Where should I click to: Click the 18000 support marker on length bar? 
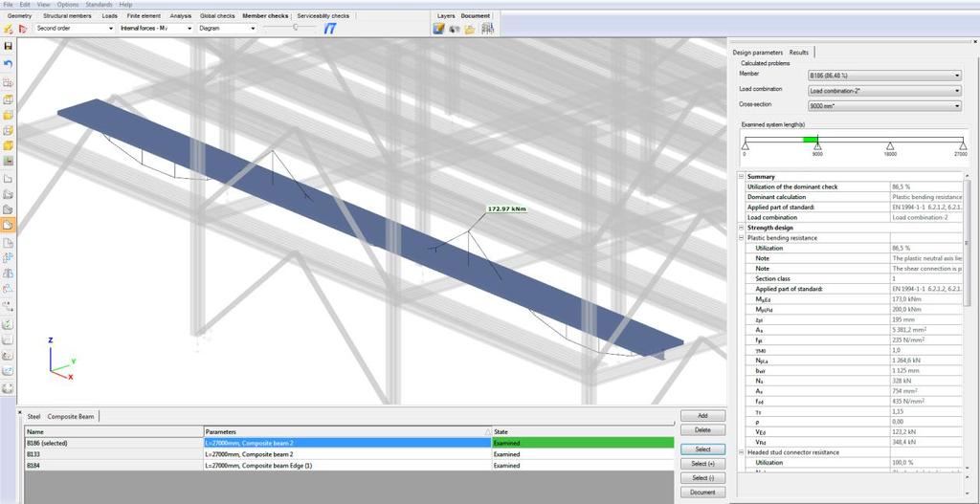pyautogui.click(x=890, y=145)
